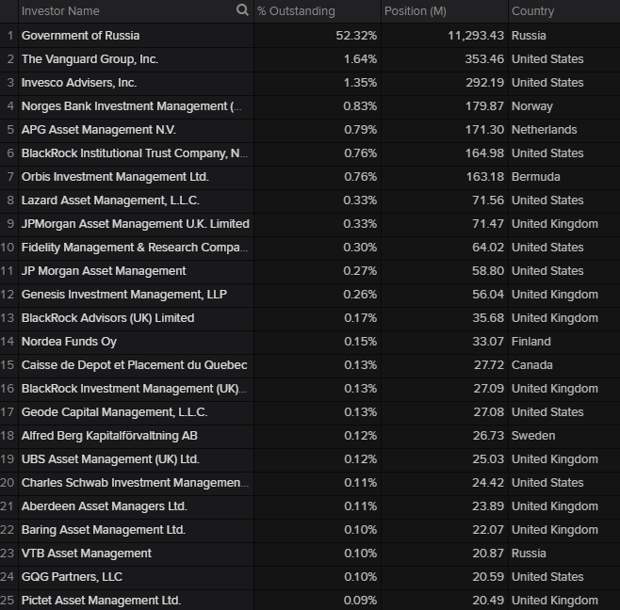This screenshot has width=620, height=610.
Task: Click the 292.19 position cell
Action: [x=484, y=83]
